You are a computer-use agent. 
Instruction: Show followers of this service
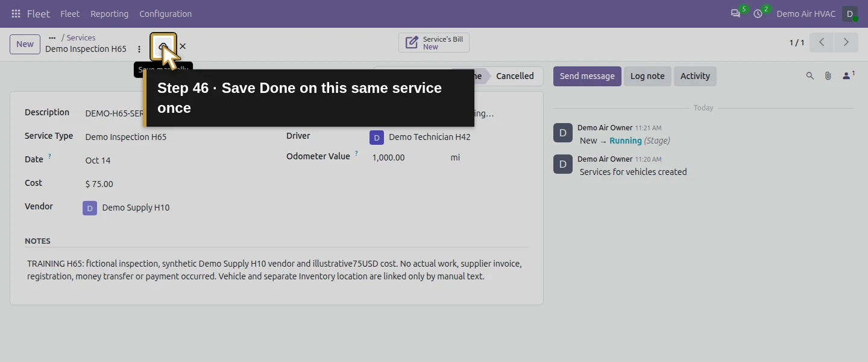pyautogui.click(x=848, y=76)
